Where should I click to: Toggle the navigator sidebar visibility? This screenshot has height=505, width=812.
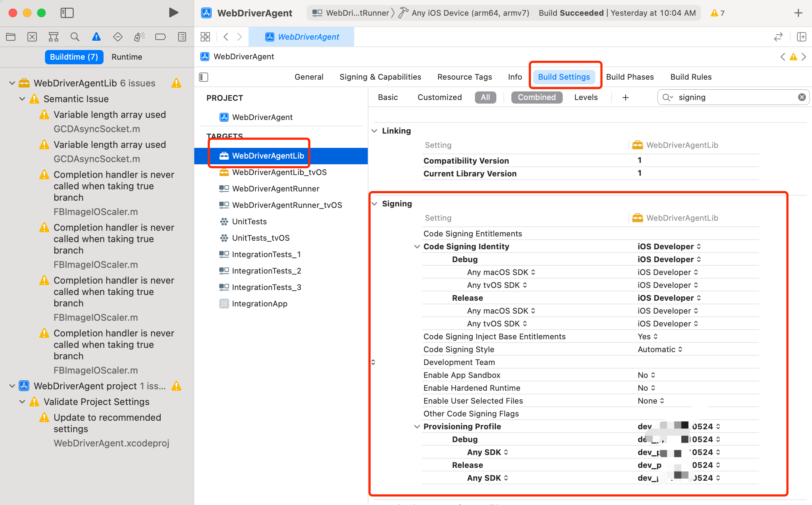(67, 13)
